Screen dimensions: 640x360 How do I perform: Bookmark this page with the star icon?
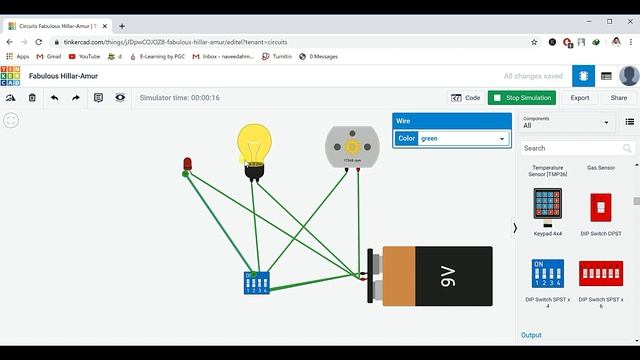pyautogui.click(x=534, y=42)
